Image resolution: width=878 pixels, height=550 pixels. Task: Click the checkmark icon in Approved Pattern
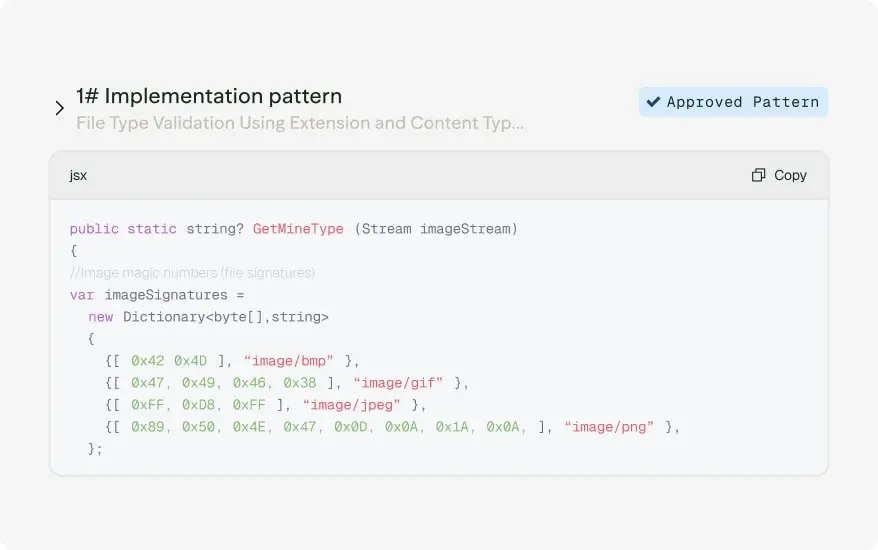click(653, 102)
